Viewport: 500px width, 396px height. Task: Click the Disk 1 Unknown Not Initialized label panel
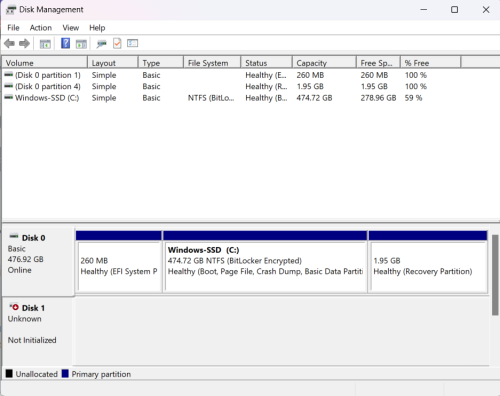38,331
